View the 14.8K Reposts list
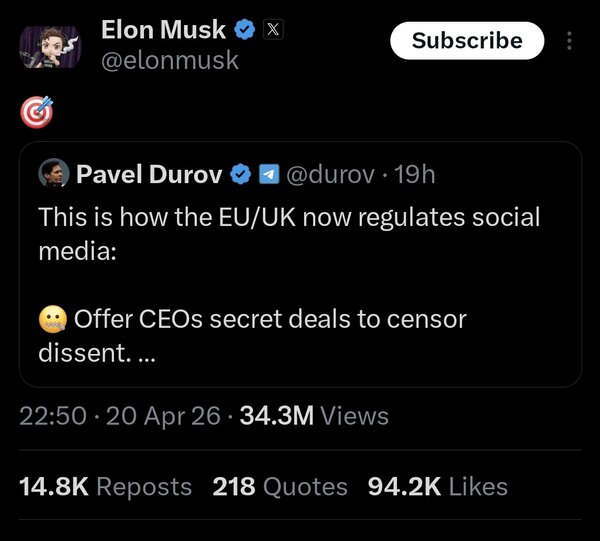 click(x=105, y=487)
